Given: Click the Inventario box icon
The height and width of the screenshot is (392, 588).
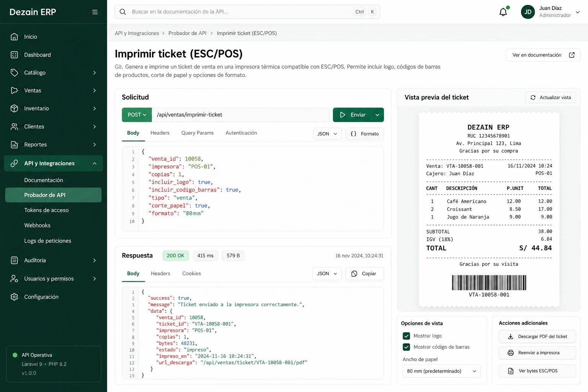Looking at the screenshot, I should tap(14, 108).
